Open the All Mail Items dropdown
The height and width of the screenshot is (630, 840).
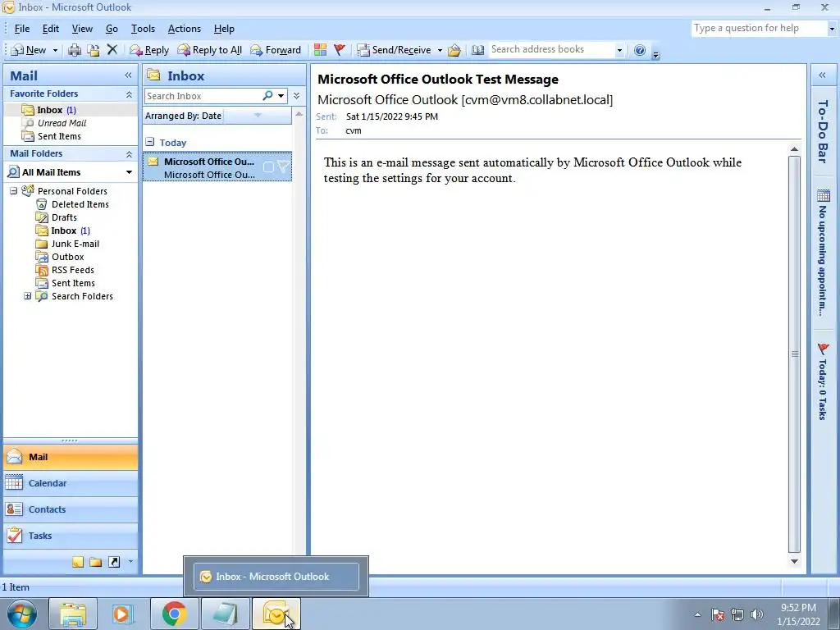129,172
